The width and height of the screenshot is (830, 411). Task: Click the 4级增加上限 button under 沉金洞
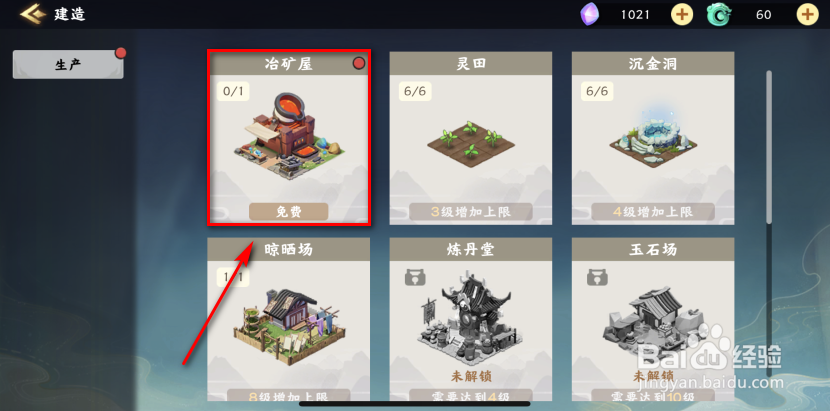coord(653,212)
